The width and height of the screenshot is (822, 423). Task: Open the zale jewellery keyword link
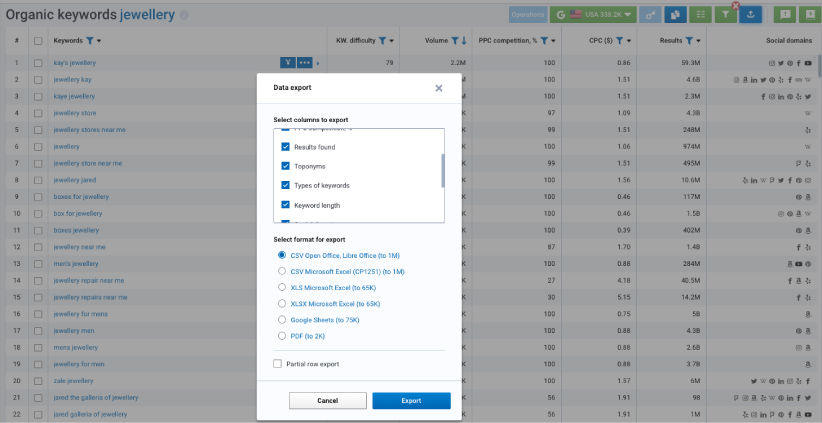pos(73,381)
